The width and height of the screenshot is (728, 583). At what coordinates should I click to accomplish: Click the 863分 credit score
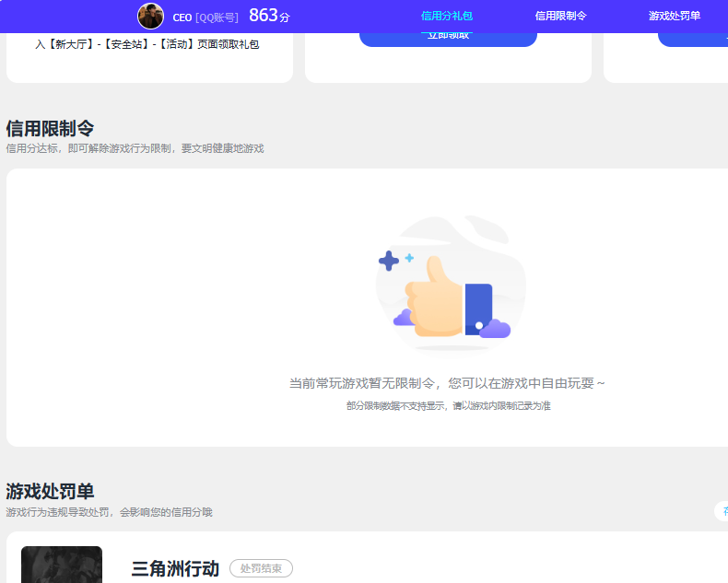click(x=269, y=16)
